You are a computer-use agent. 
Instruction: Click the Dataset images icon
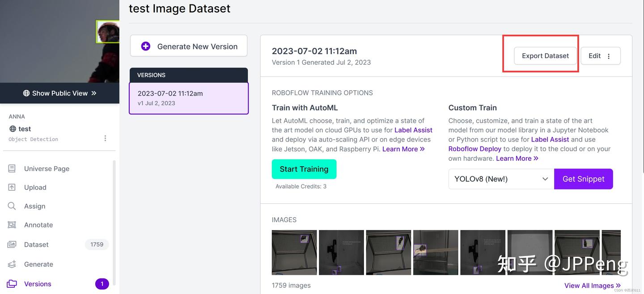click(12, 244)
